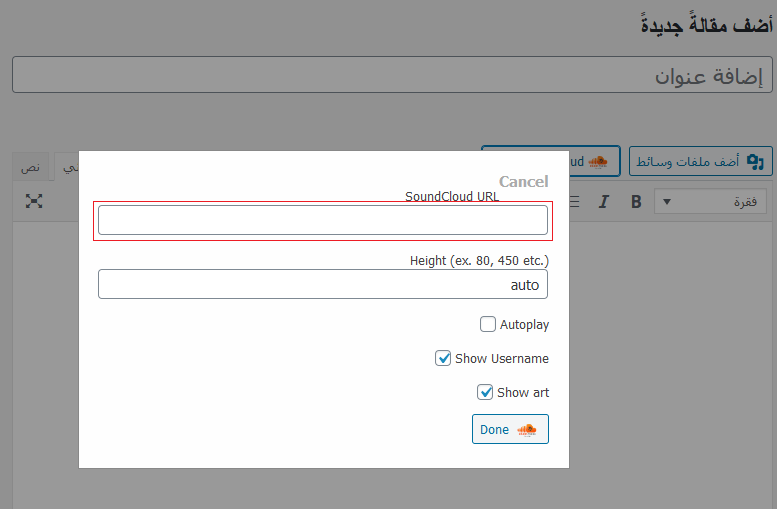
Task: Click the SoundCloud icon inside the Done button
Action: (x=527, y=430)
